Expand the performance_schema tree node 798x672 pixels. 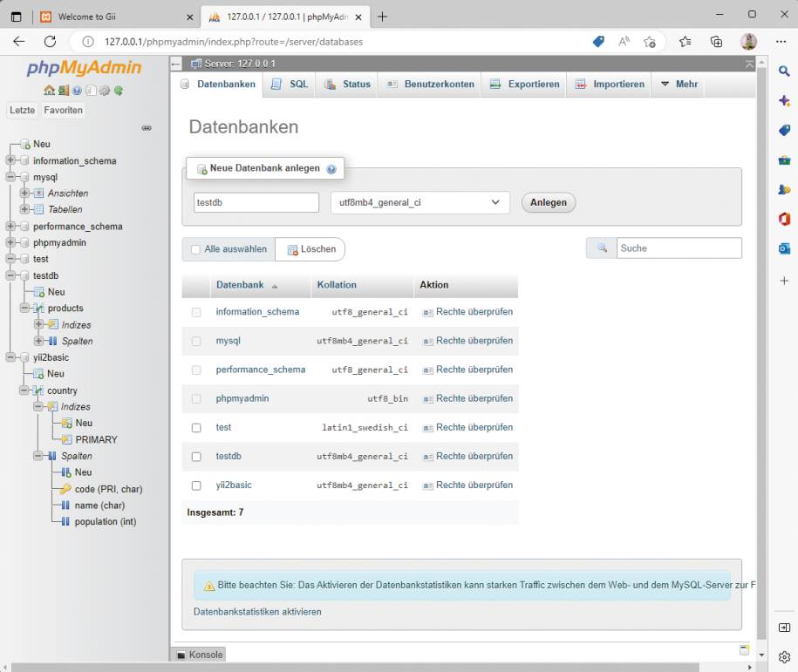pos(10,226)
